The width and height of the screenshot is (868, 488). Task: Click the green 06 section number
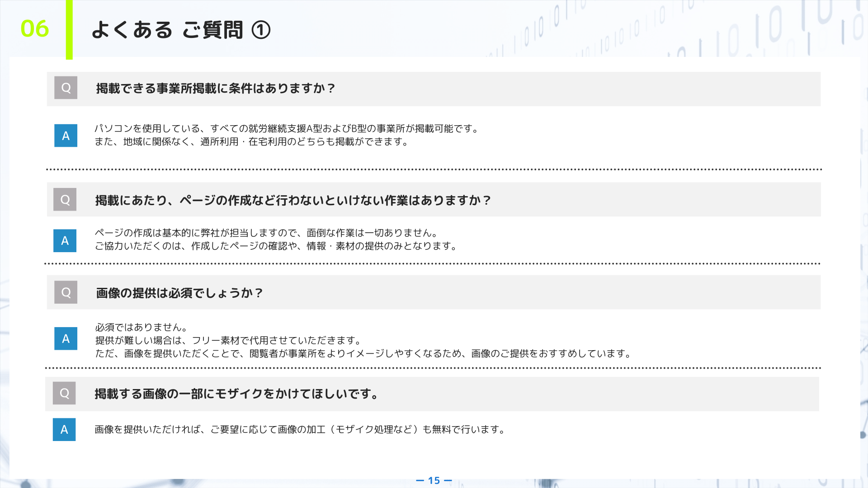[x=34, y=29]
